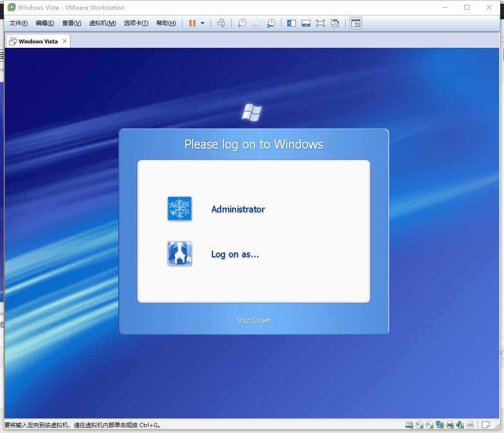
Task: Click the first CD/DVD drive status icon
Action: [x=420, y=425]
